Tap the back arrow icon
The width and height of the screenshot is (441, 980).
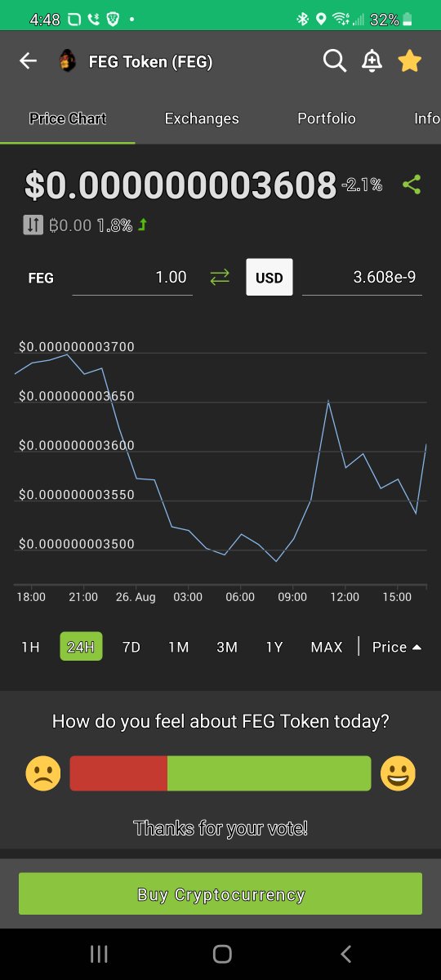click(x=29, y=61)
